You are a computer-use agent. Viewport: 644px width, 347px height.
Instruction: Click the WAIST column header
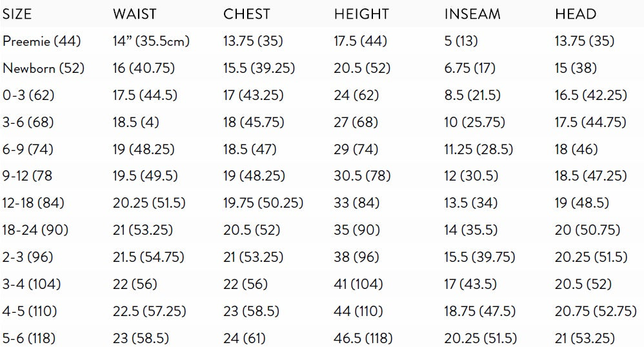coord(134,14)
